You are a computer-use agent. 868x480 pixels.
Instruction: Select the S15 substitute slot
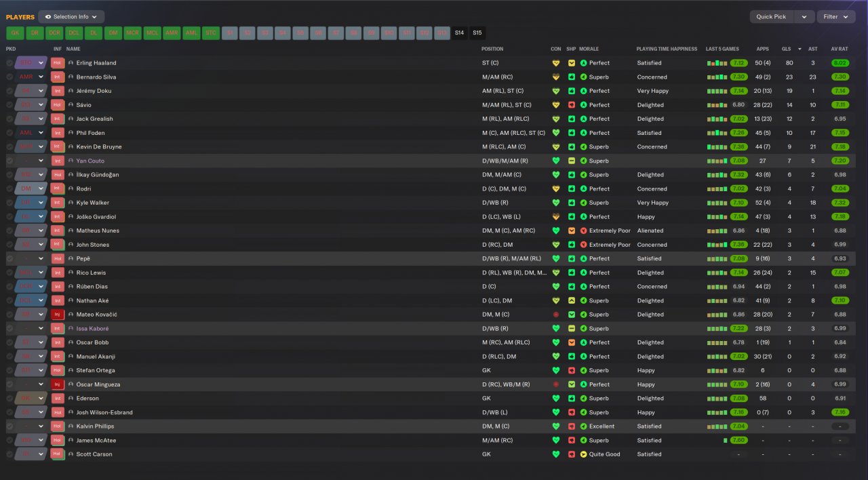point(477,33)
